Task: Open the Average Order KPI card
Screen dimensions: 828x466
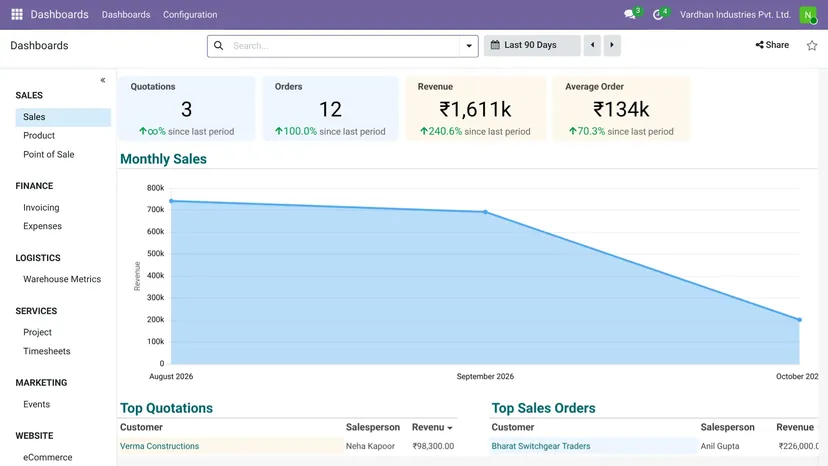Action: pos(621,109)
